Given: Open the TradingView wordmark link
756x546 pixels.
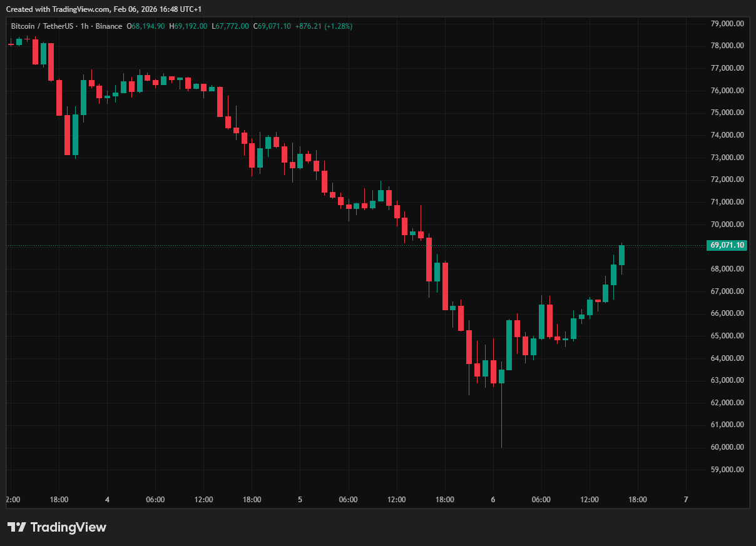Looking at the screenshot, I should point(68,527).
